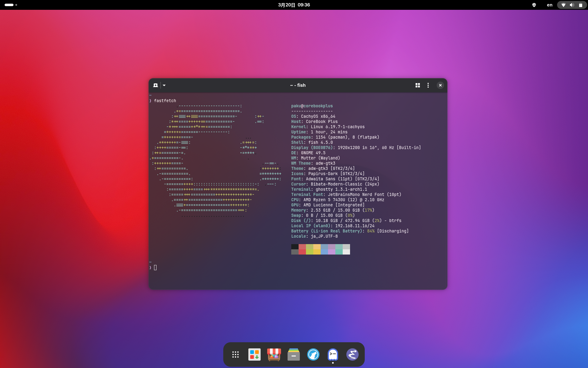Open the date and time menu in top bar
Viewport: 588px width, 368px height.
pyautogui.click(x=294, y=5)
